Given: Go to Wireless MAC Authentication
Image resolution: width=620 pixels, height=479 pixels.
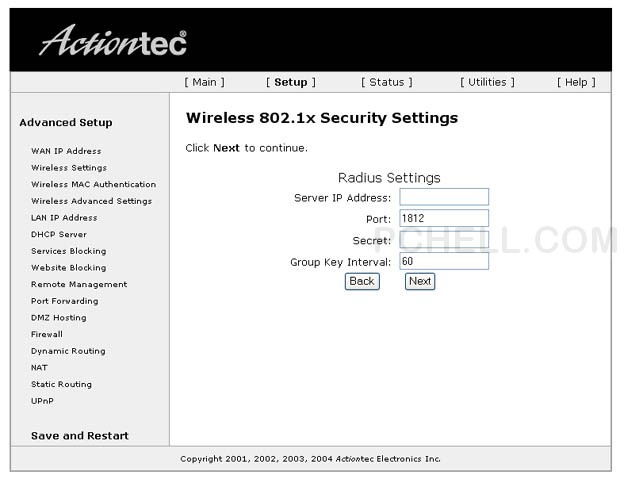Looking at the screenshot, I should 93,184.
